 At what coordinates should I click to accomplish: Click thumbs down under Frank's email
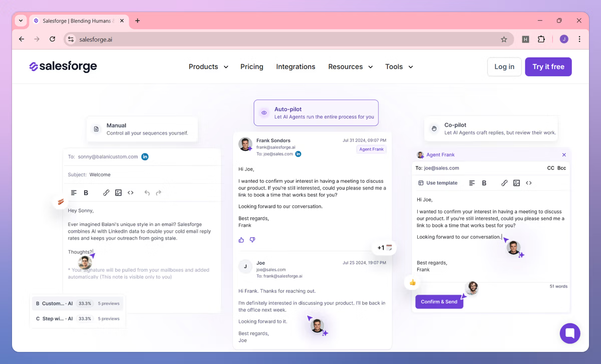[x=252, y=240]
